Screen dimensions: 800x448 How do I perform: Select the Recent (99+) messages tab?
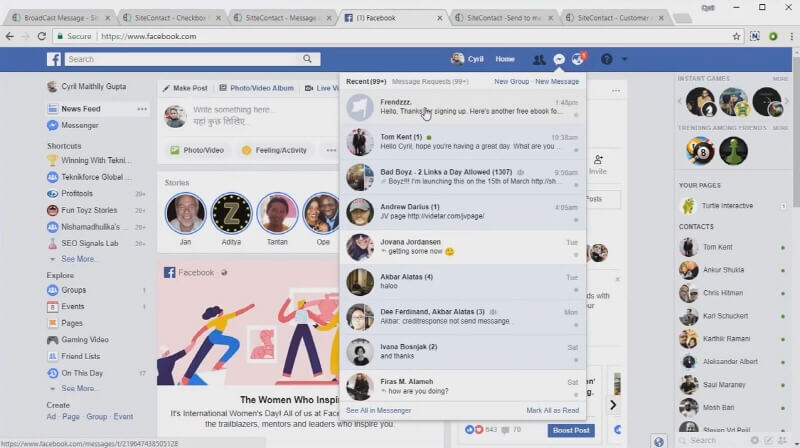[366, 82]
